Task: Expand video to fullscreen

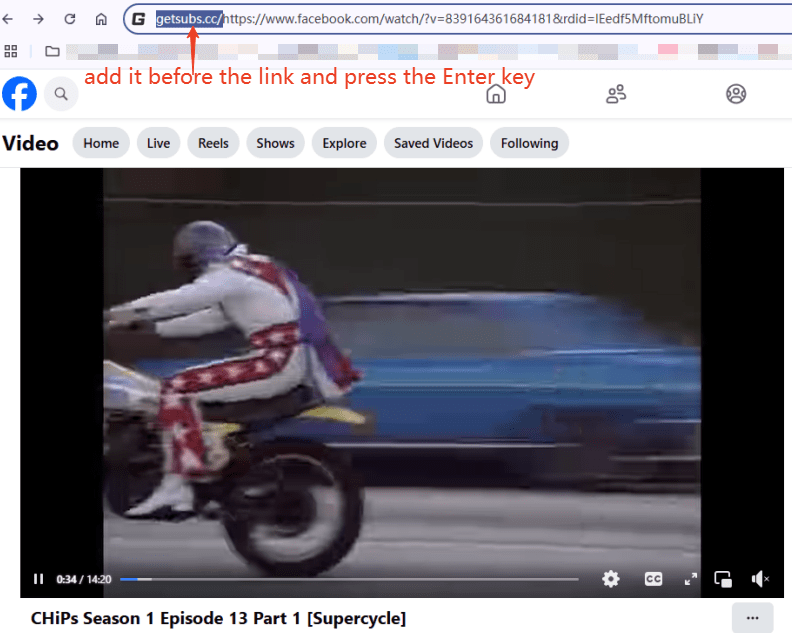Action: click(x=690, y=579)
